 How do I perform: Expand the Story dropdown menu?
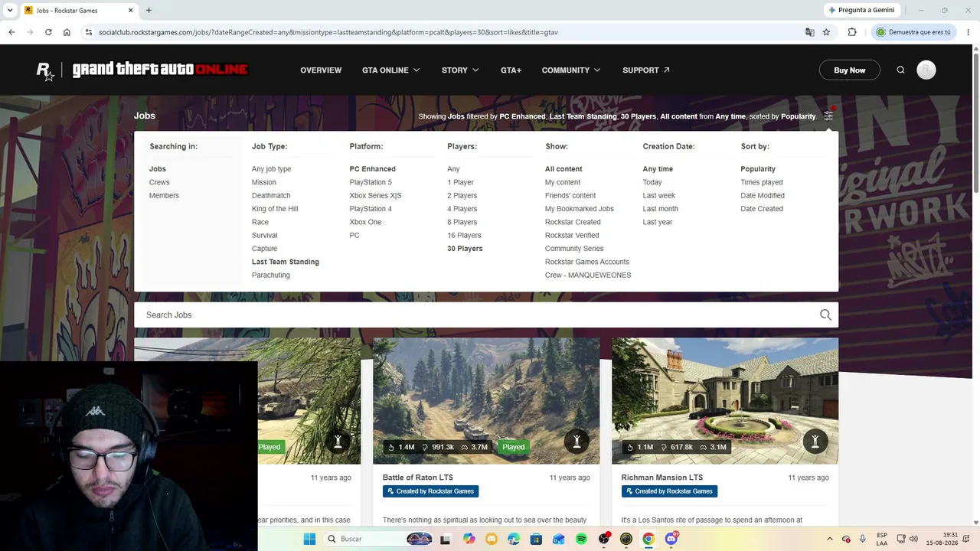click(x=460, y=70)
